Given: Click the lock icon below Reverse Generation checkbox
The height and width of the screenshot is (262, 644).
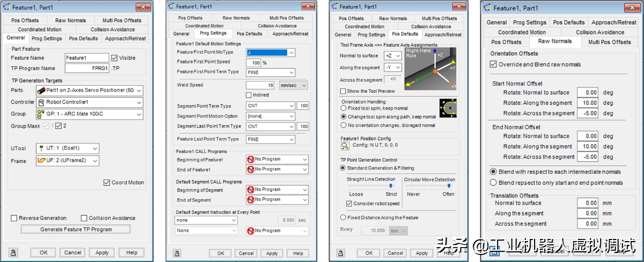Looking at the screenshot, I should (13, 252).
